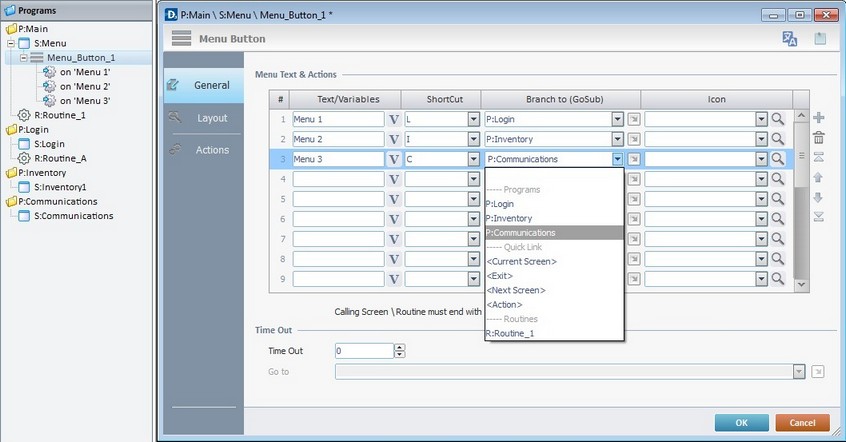Switch to the Layout tab
Screen dimensions: 846x442
204,118
